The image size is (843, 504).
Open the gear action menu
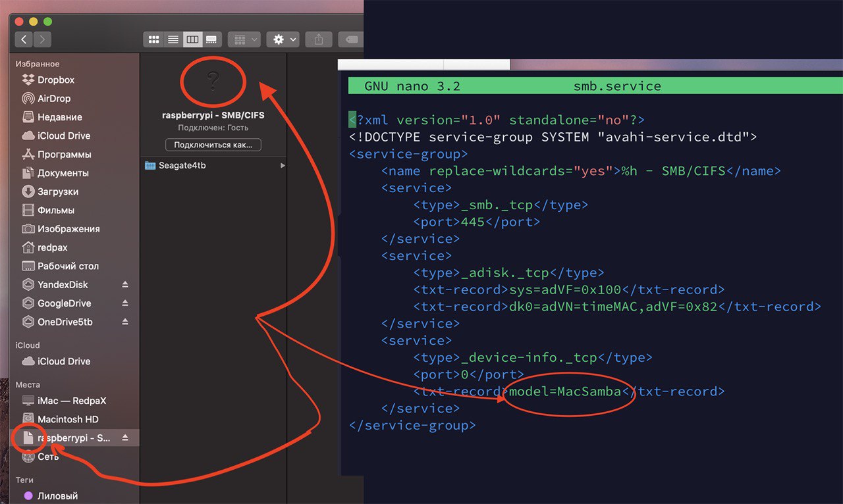click(x=283, y=39)
